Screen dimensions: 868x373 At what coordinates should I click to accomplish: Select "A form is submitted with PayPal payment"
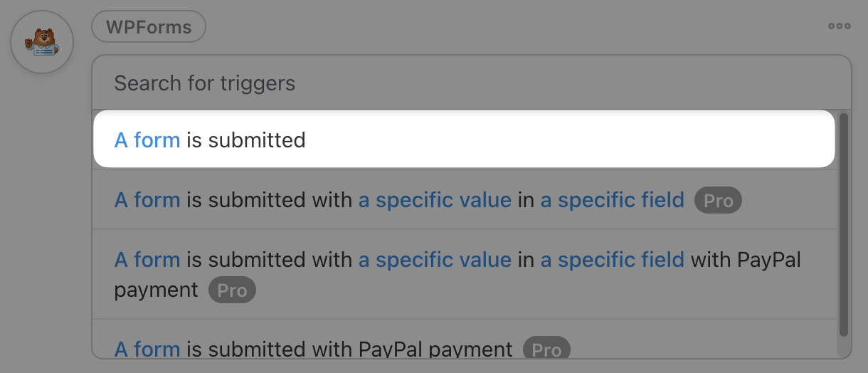pyautogui.click(x=370, y=349)
